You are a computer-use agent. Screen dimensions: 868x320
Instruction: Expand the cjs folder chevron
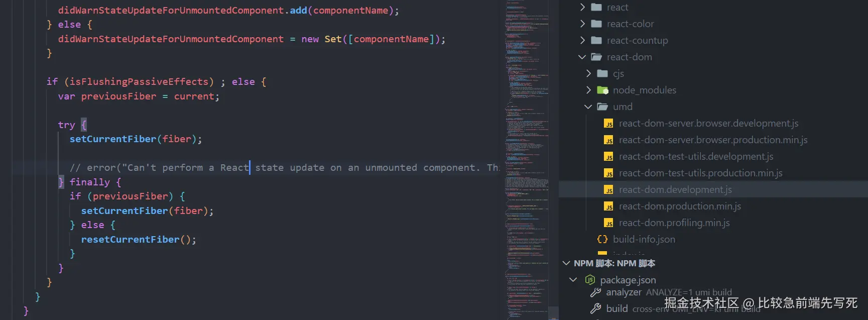click(x=588, y=73)
